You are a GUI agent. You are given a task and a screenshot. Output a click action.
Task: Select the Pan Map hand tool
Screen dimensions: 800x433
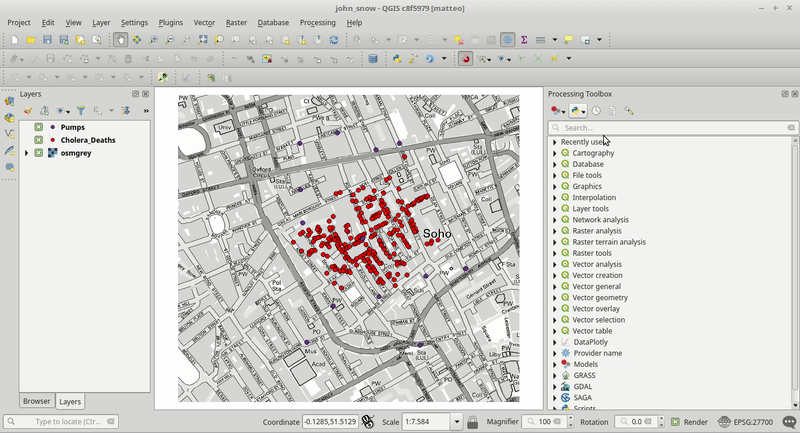coord(120,40)
